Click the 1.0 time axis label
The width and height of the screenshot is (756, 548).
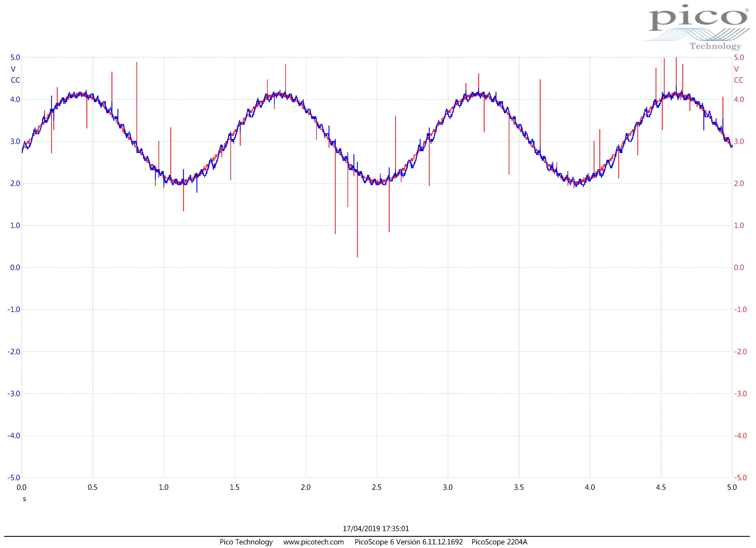point(163,487)
